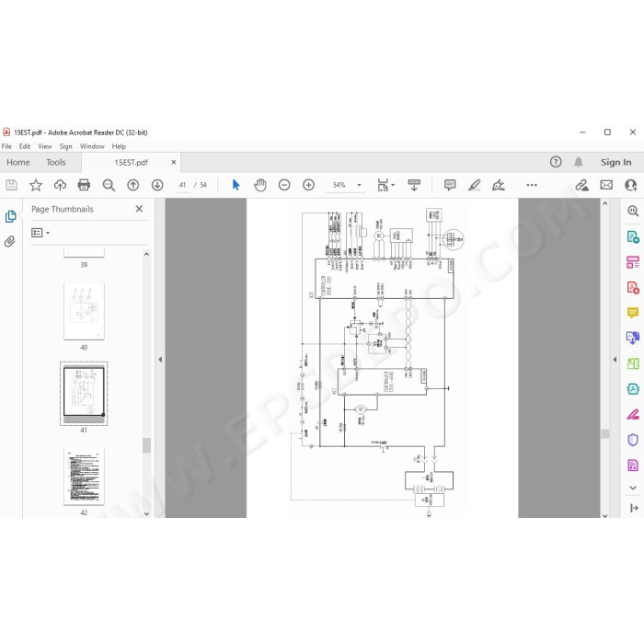The image size is (644, 644).
Task: Add the document to starred favorites
Action: point(36,185)
